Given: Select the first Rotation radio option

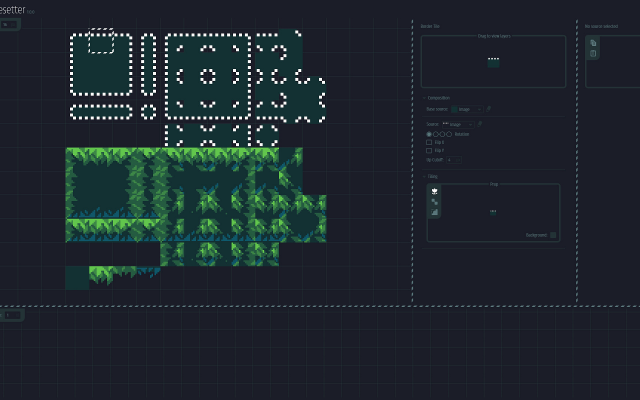Looking at the screenshot, I should coord(429,134).
